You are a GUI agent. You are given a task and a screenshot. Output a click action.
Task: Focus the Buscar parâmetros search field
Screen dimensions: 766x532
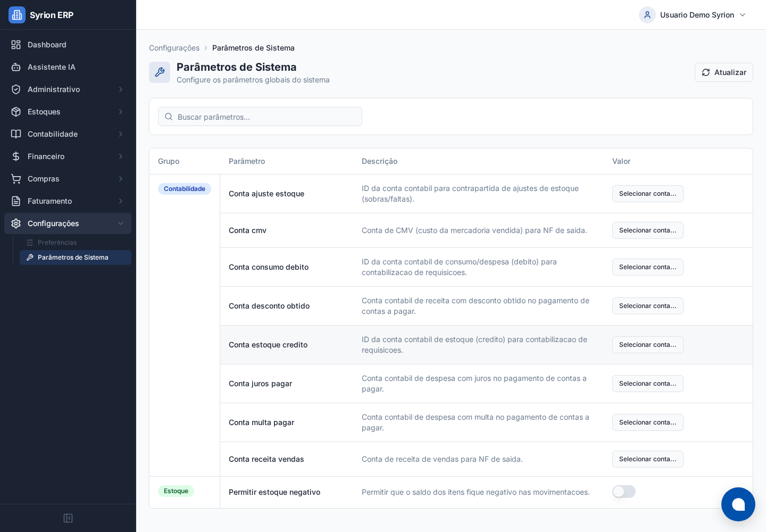[x=260, y=117]
